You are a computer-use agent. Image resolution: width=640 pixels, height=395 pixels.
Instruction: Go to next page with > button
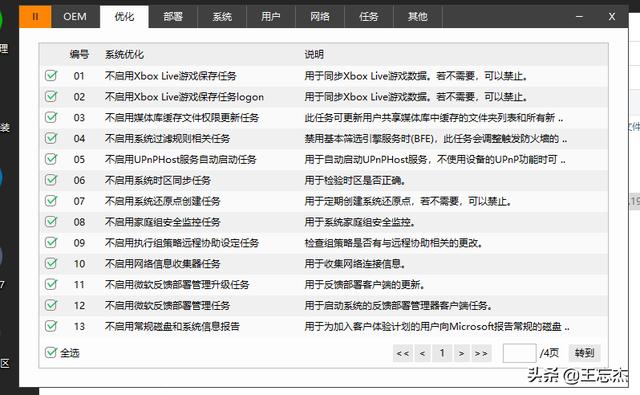(461, 353)
